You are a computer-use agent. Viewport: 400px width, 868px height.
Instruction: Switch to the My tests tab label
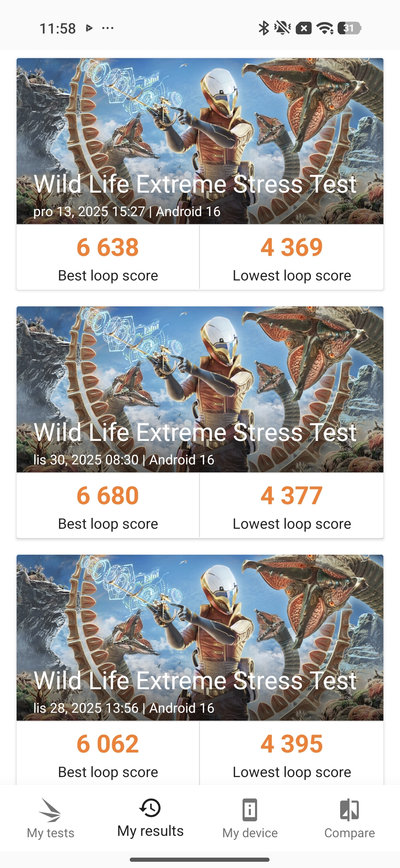(51, 833)
